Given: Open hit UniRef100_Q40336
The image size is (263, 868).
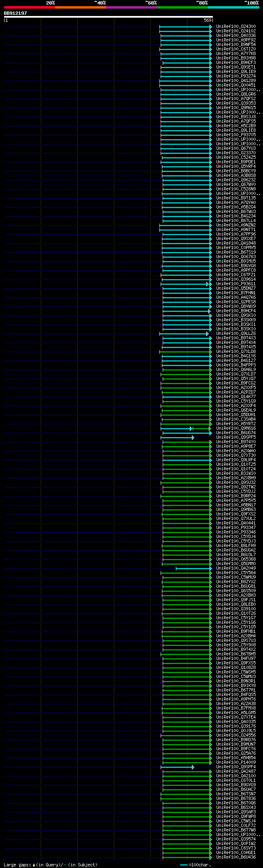Looking at the screenshot, I should pos(236,36).
